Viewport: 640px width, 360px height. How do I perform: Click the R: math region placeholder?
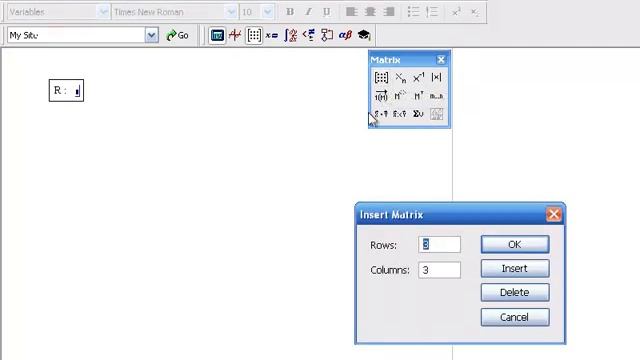click(x=77, y=91)
